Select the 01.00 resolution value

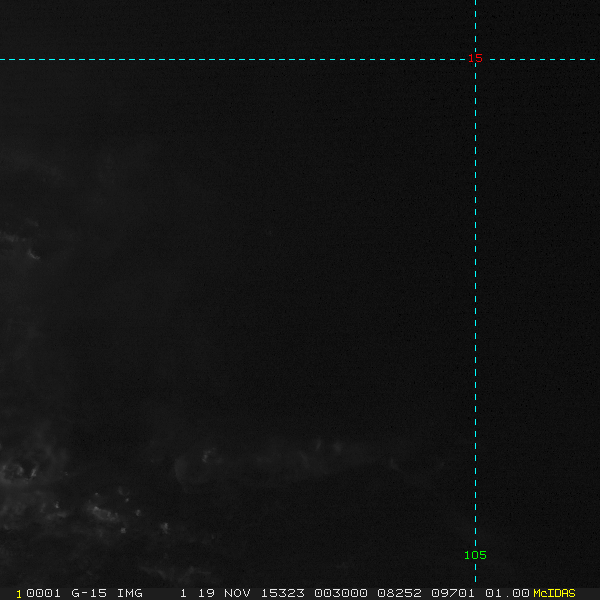coord(507,593)
